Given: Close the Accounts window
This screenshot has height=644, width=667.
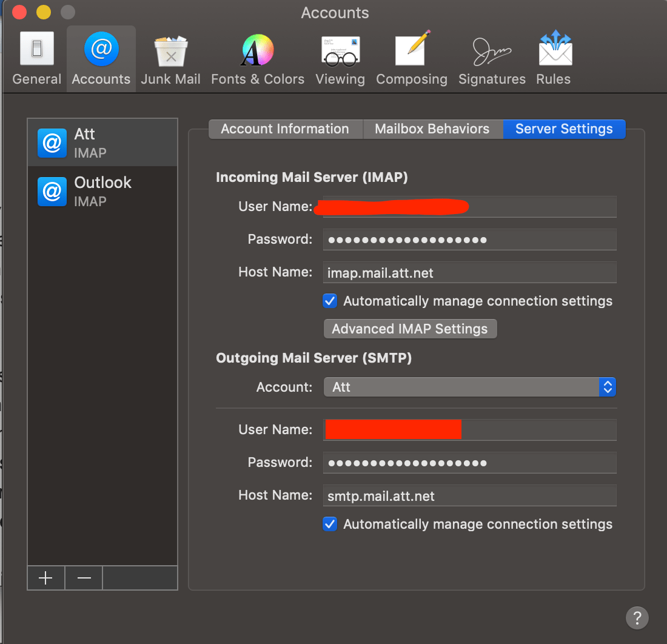Looking at the screenshot, I should (x=19, y=12).
